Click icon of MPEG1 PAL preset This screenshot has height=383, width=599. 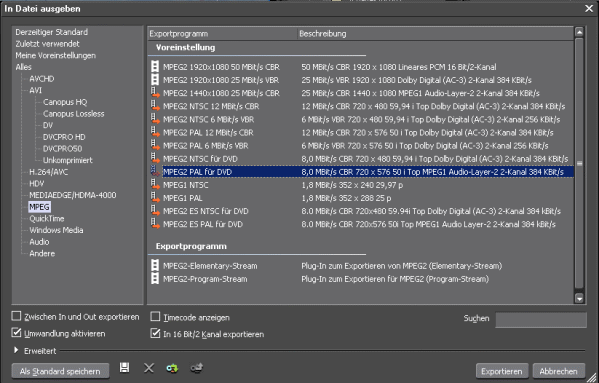[x=155, y=198]
